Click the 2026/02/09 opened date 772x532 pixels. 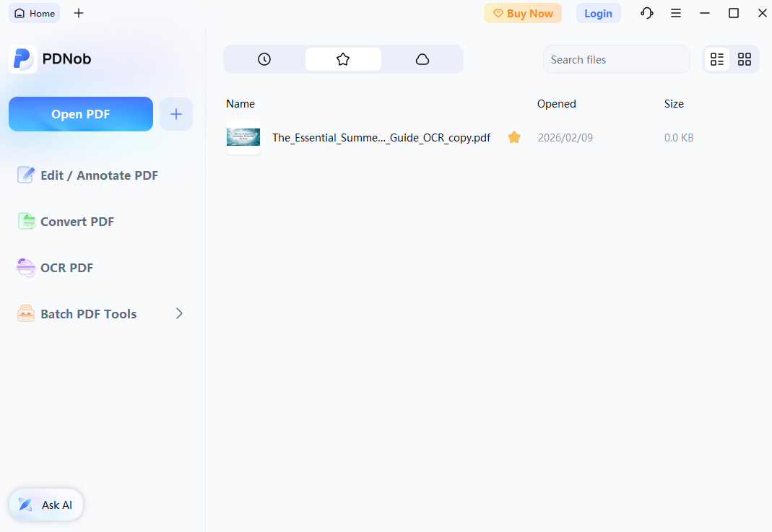(565, 138)
